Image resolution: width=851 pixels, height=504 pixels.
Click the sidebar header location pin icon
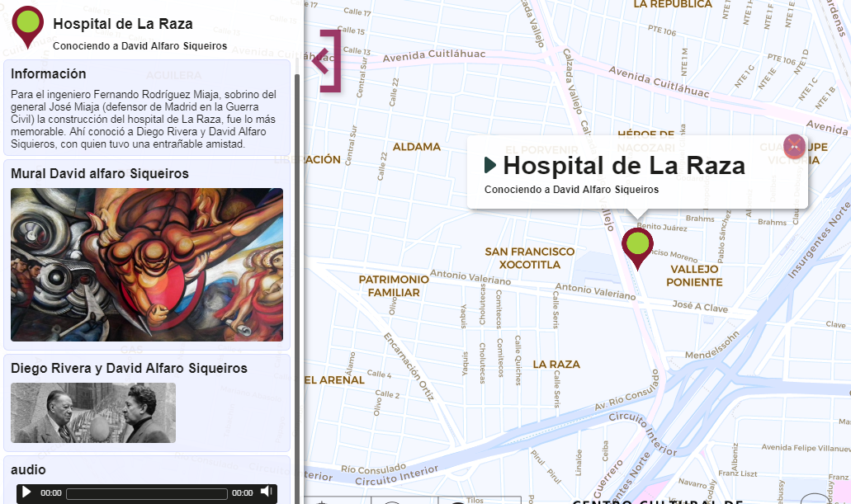(28, 26)
